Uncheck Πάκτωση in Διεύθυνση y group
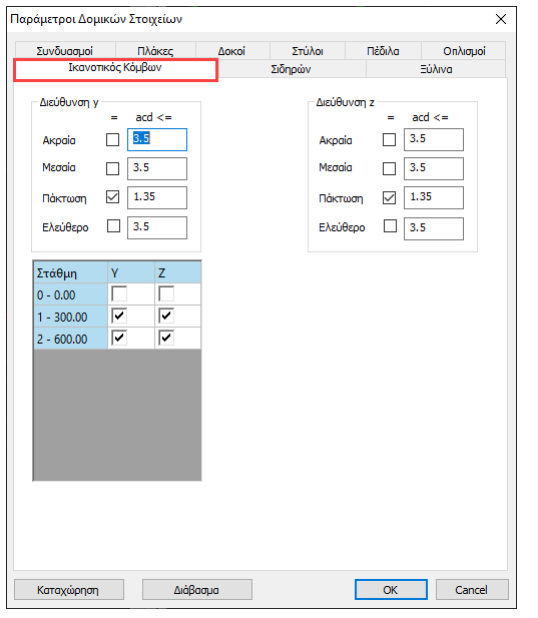 pyautogui.click(x=113, y=197)
